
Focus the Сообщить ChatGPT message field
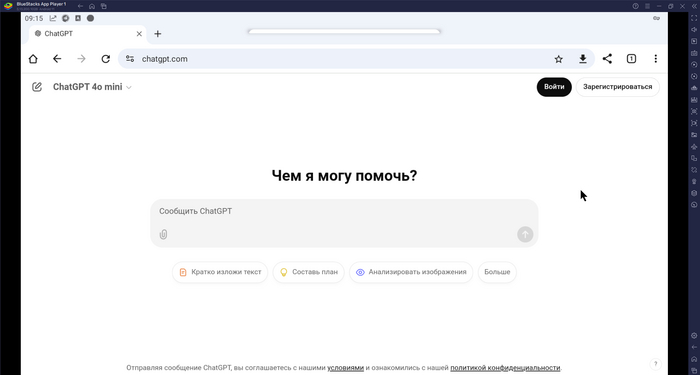[x=344, y=211]
